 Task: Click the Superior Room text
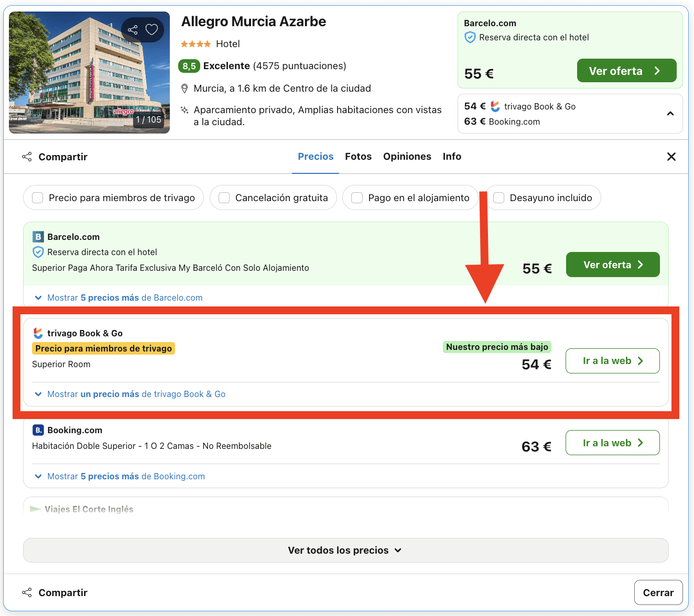[61, 364]
